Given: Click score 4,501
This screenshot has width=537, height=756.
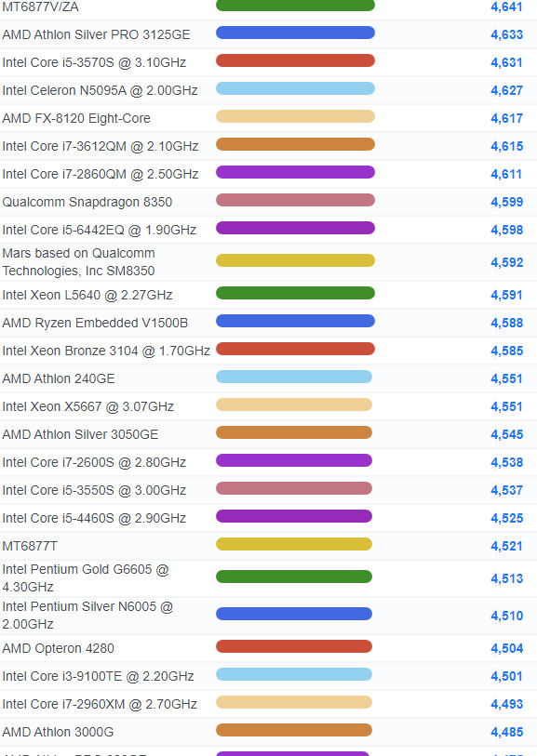Looking at the screenshot, I should pos(506,676).
